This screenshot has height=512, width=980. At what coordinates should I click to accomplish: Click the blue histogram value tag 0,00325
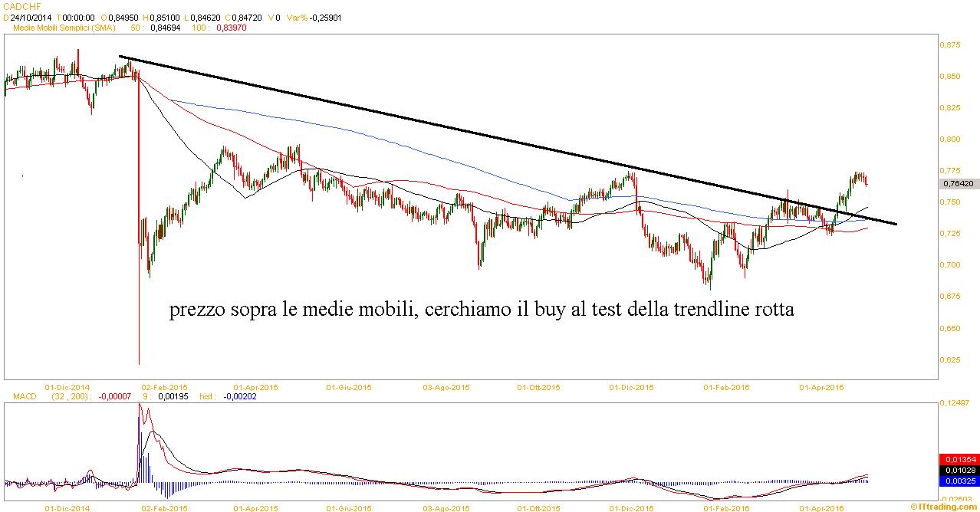tap(959, 481)
